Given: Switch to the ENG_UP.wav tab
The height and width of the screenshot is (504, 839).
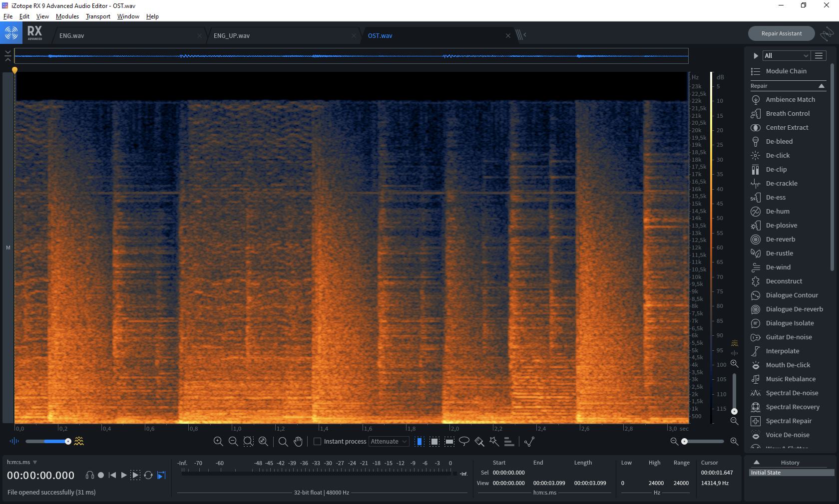Looking at the screenshot, I should [x=284, y=35].
